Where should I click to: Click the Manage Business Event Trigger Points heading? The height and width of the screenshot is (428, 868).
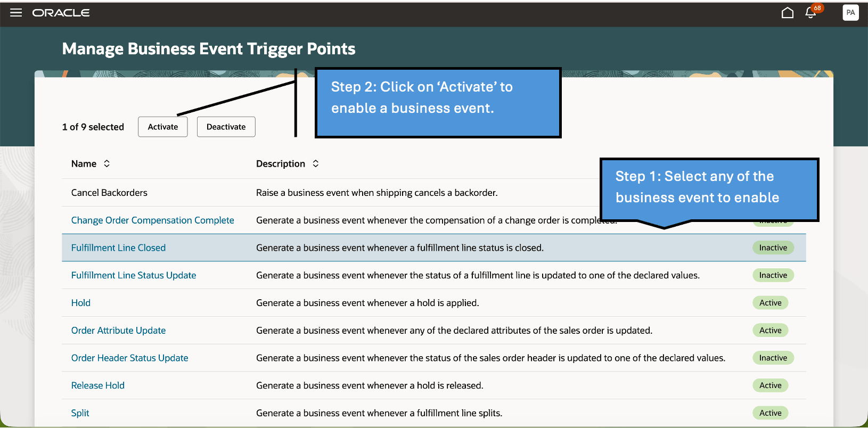[x=209, y=49]
